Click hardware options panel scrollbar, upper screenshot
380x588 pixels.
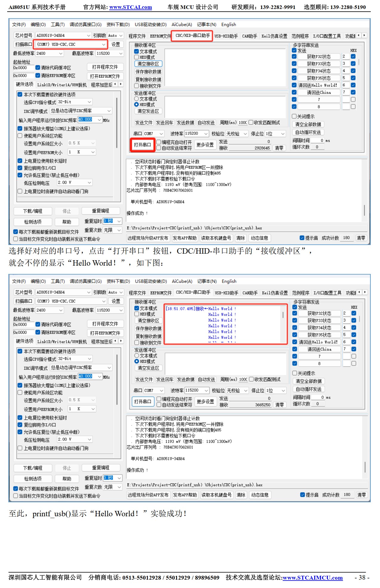pyautogui.click(x=117, y=122)
